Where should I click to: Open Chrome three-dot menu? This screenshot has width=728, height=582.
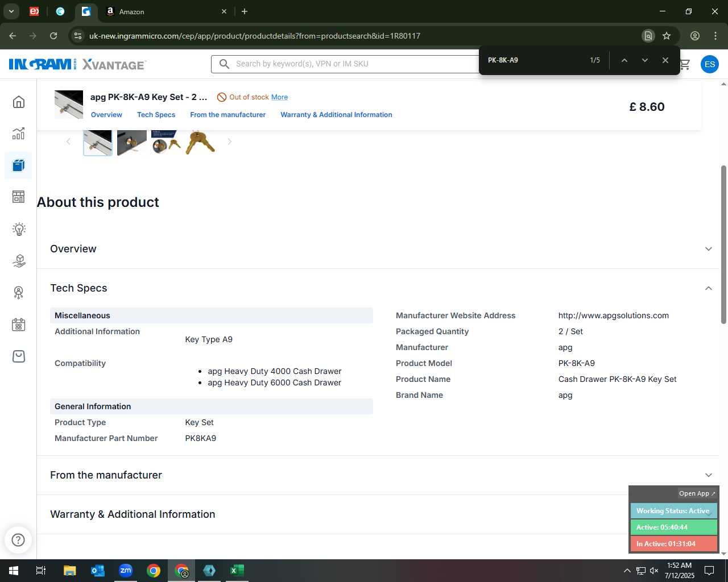click(715, 36)
